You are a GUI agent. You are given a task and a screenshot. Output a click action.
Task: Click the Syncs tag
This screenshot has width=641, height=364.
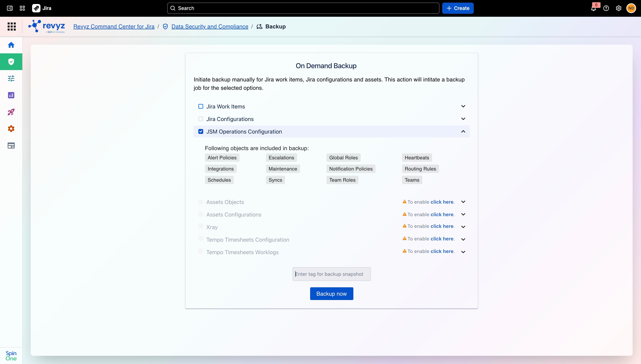(275, 180)
